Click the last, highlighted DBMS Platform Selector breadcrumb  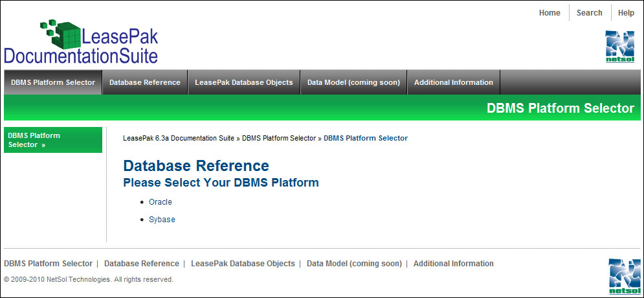click(x=366, y=138)
